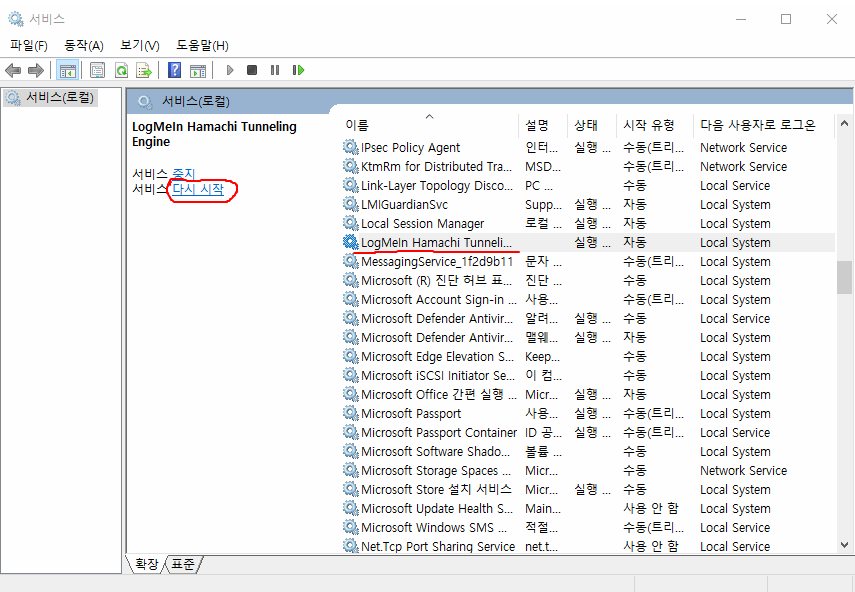Click the 중지 service stop link
This screenshot has width=855, height=592.
pyautogui.click(x=183, y=174)
